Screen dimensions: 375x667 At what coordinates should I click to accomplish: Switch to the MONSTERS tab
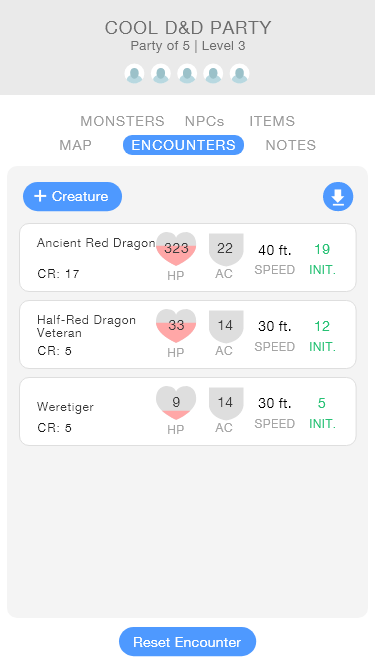coord(122,121)
